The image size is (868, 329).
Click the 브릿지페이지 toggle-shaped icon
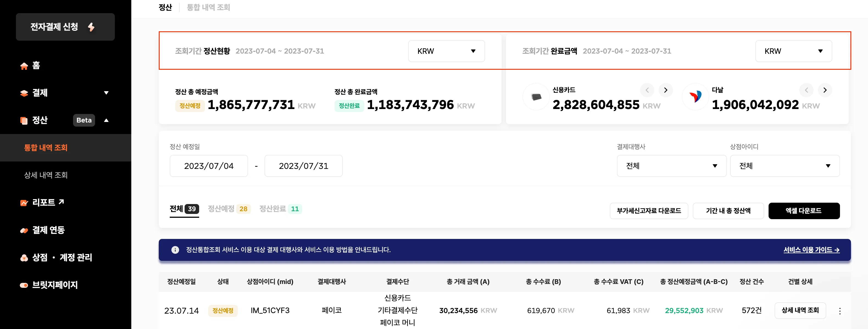[x=24, y=285]
